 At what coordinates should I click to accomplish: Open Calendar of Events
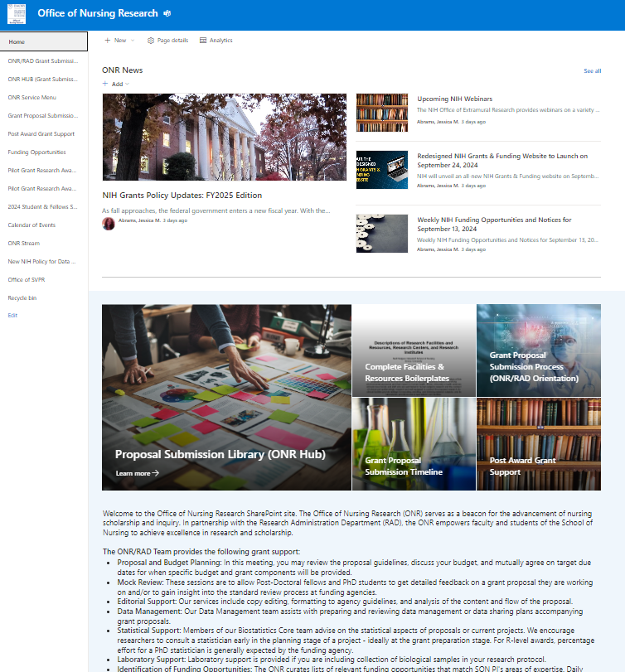31,225
